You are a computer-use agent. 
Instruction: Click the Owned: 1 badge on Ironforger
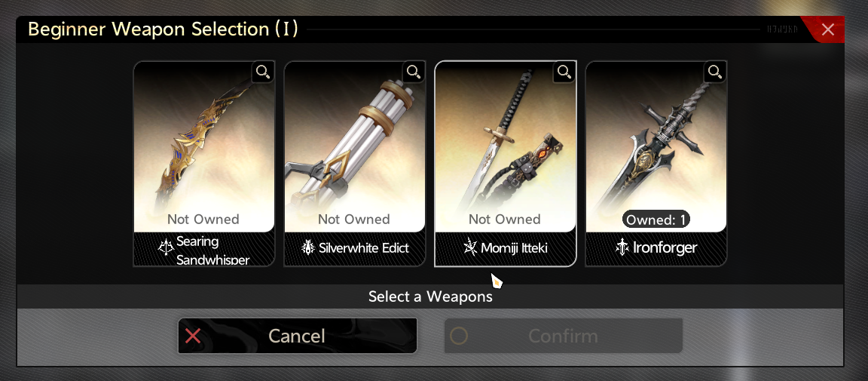[x=656, y=220]
